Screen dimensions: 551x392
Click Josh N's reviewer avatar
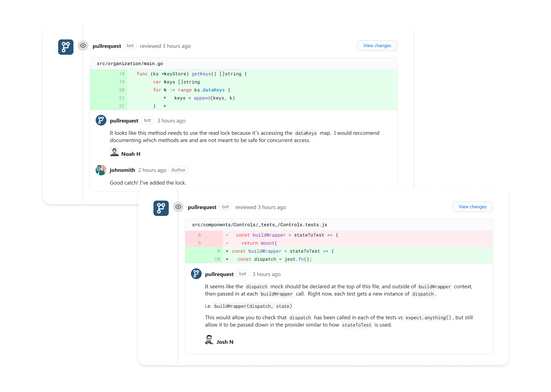209,340
